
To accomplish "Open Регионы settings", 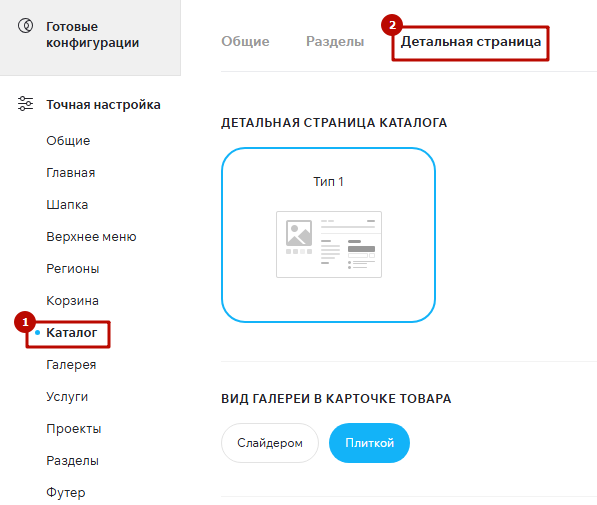I will click(73, 268).
